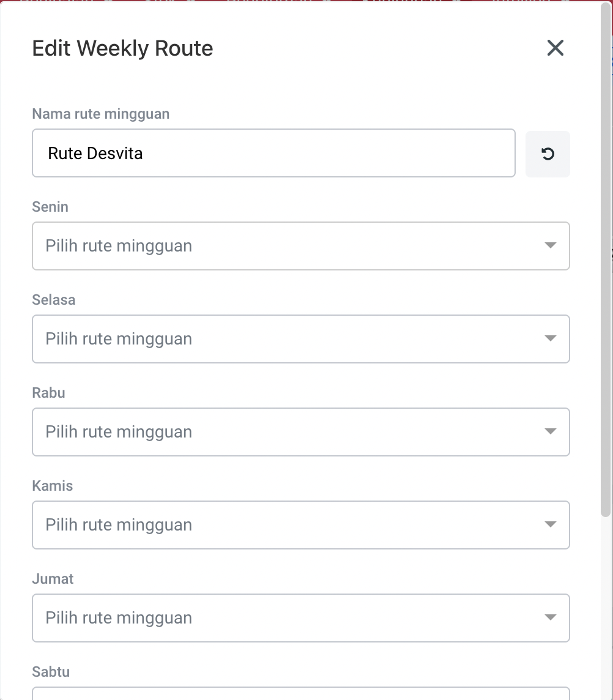This screenshot has height=700, width=613.
Task: Click the reset icon beside the route name
Action: (x=548, y=154)
